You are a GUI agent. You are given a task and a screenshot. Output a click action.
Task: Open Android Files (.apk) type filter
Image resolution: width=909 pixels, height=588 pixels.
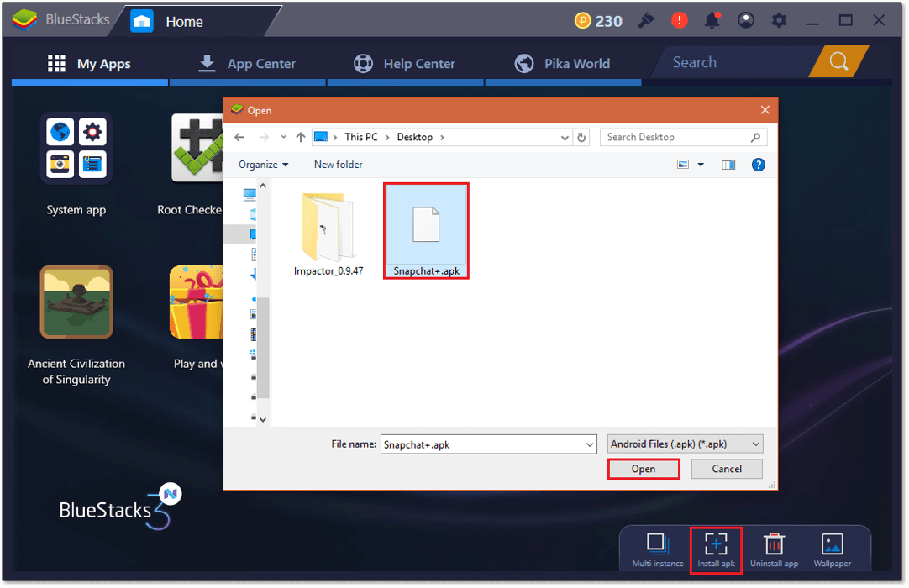[685, 444]
